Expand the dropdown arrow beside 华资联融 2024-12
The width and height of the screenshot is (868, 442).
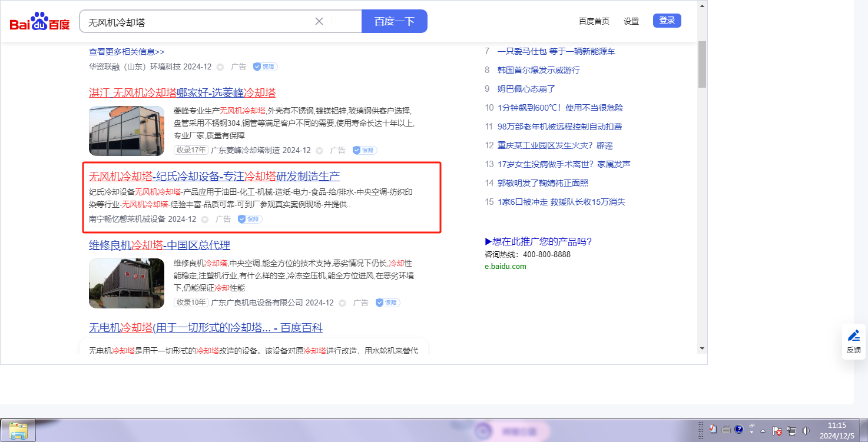click(220, 67)
